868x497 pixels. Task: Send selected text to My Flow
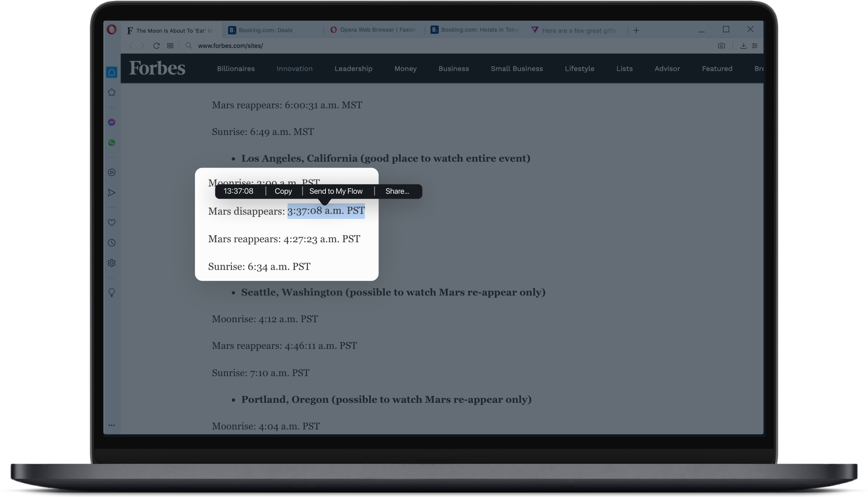(x=336, y=191)
